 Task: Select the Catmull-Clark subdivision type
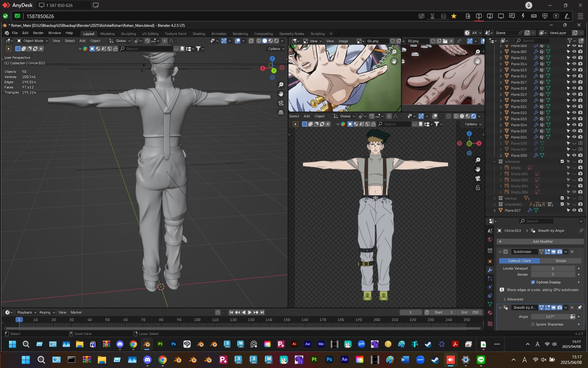(x=519, y=261)
